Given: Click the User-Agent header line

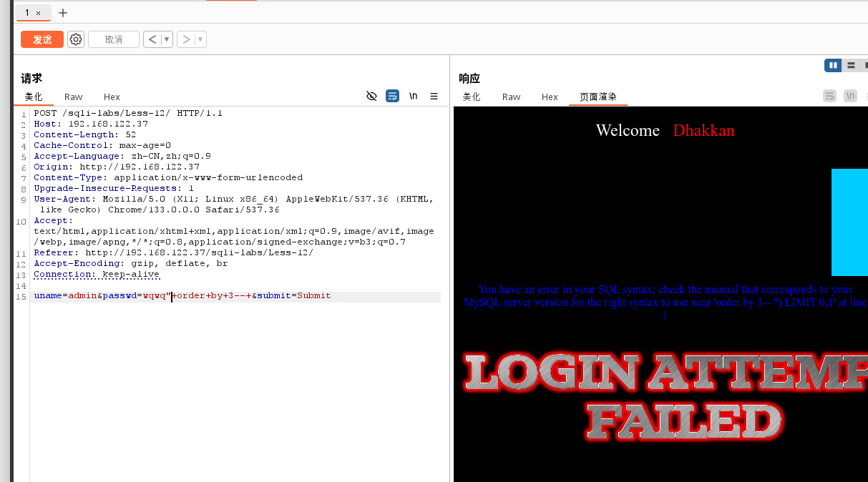Looking at the screenshot, I should 234,205.
